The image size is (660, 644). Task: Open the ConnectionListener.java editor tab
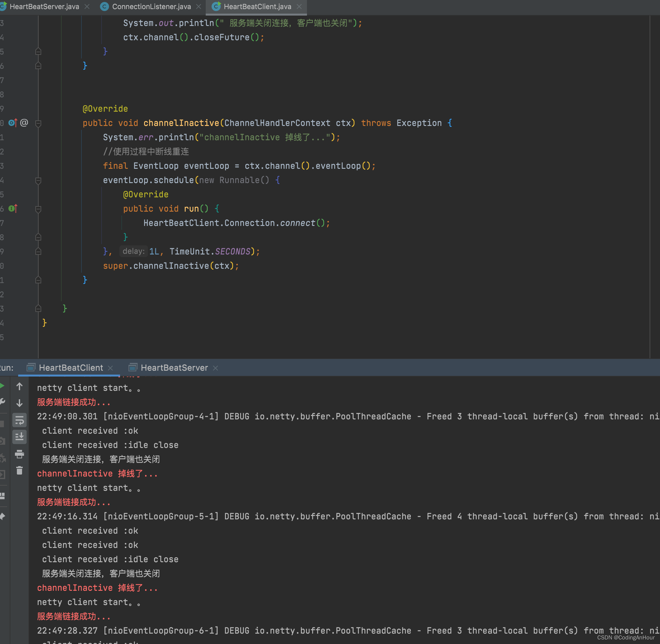coord(151,6)
